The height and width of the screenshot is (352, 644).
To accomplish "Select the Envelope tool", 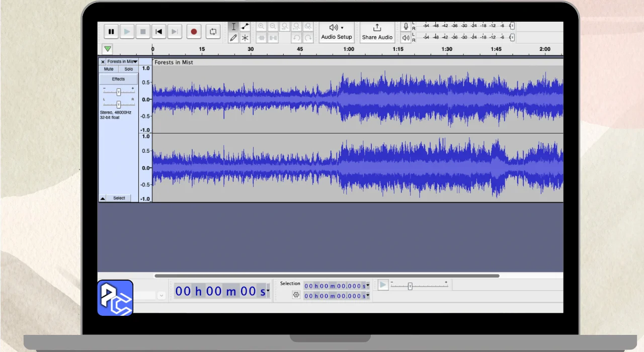I will click(245, 27).
